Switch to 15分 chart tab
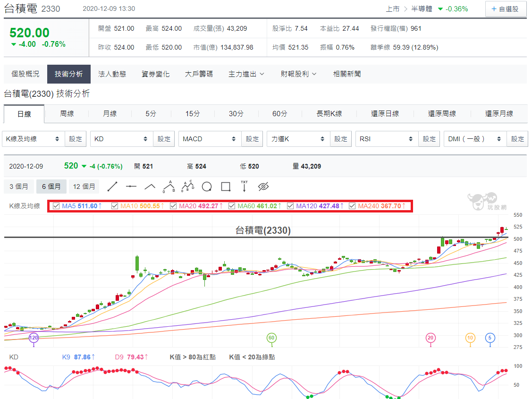The width and height of the screenshot is (532, 399). point(193,114)
